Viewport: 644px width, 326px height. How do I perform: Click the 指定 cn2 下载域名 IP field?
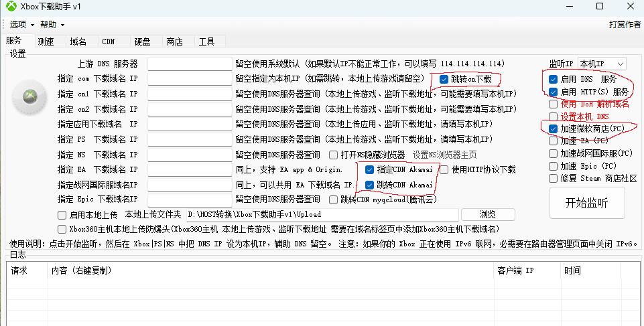tap(190, 110)
